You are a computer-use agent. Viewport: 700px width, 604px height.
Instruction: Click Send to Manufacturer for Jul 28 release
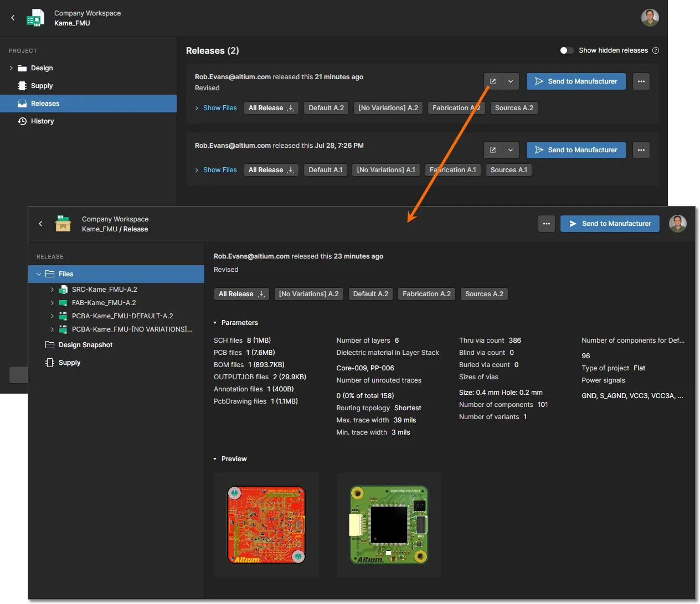coord(576,150)
